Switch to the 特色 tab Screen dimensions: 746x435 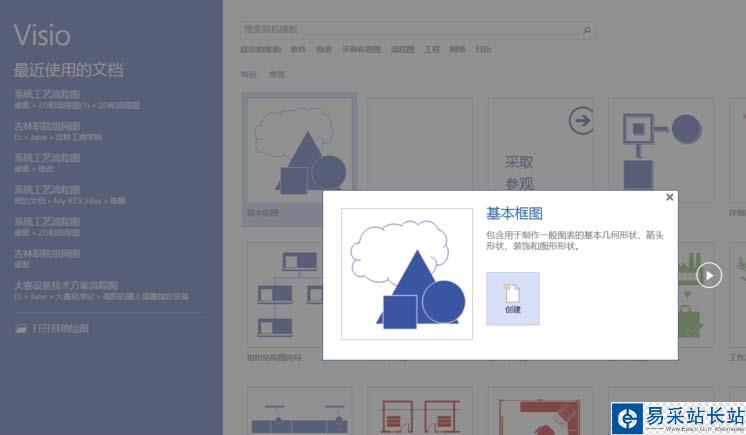click(248, 75)
